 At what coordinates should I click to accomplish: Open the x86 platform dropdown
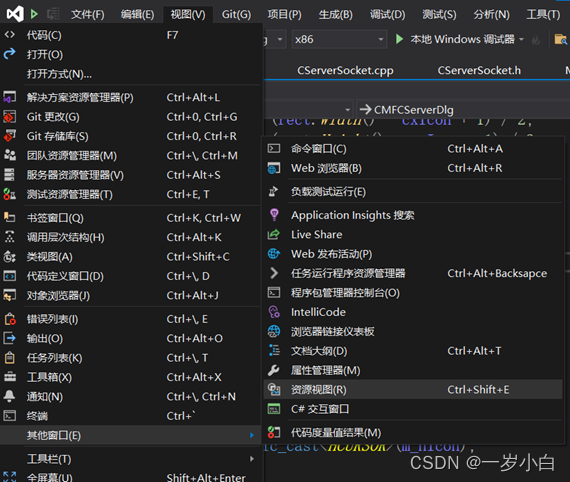(339, 39)
